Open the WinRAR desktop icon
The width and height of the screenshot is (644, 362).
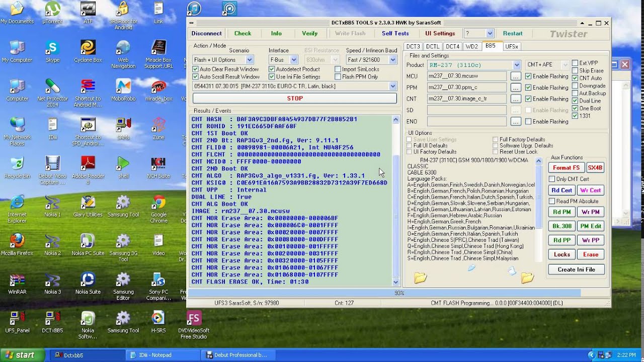click(x=17, y=284)
